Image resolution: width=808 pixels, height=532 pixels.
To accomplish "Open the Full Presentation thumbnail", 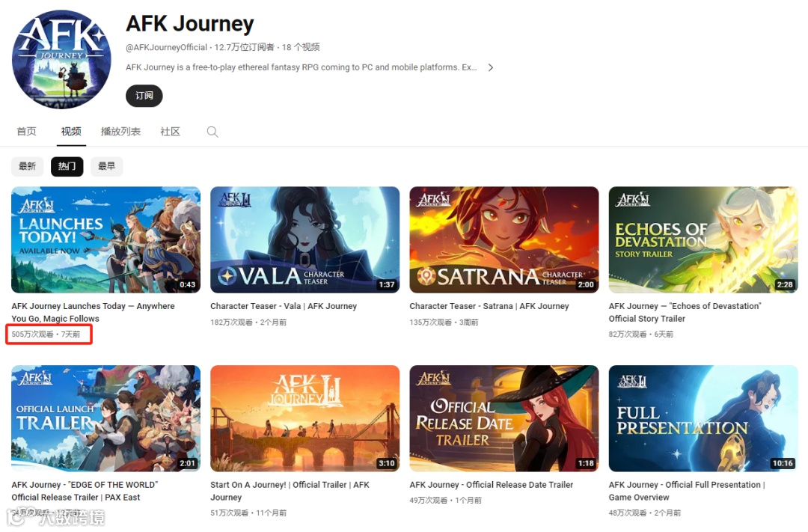I will click(x=703, y=418).
